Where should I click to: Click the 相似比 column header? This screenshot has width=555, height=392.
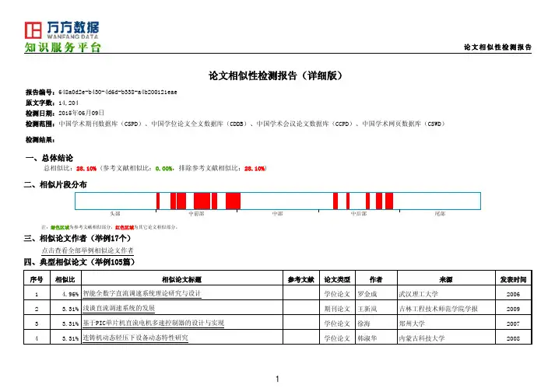click(x=64, y=279)
